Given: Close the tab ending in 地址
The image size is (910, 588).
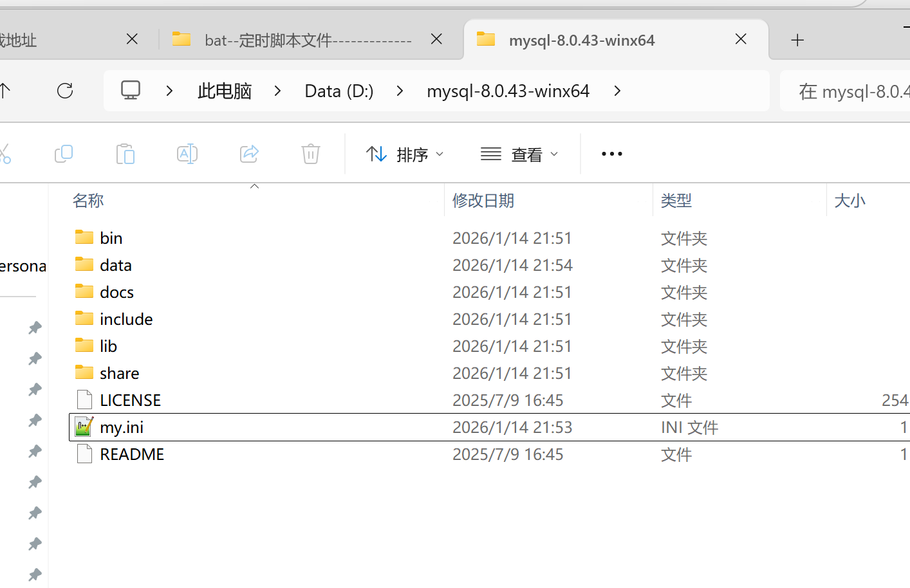Looking at the screenshot, I should pyautogui.click(x=132, y=39).
